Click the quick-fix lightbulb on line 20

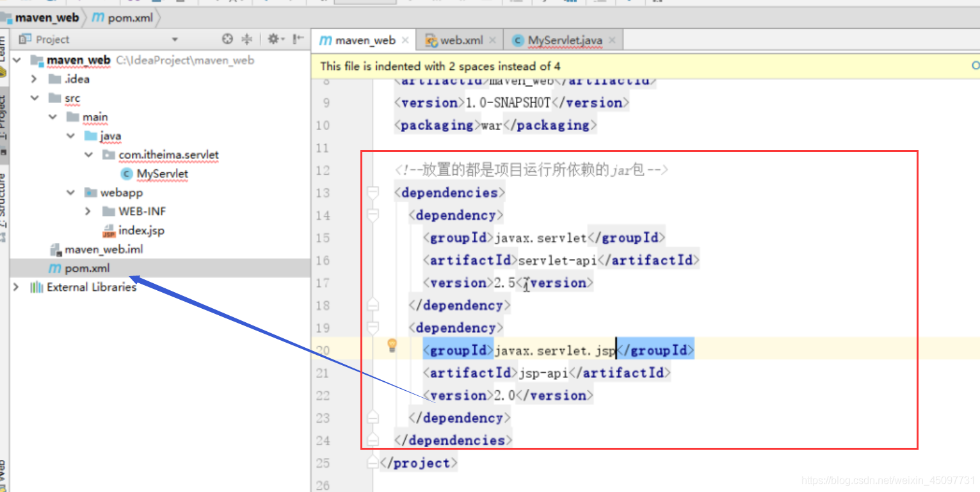[x=392, y=346]
